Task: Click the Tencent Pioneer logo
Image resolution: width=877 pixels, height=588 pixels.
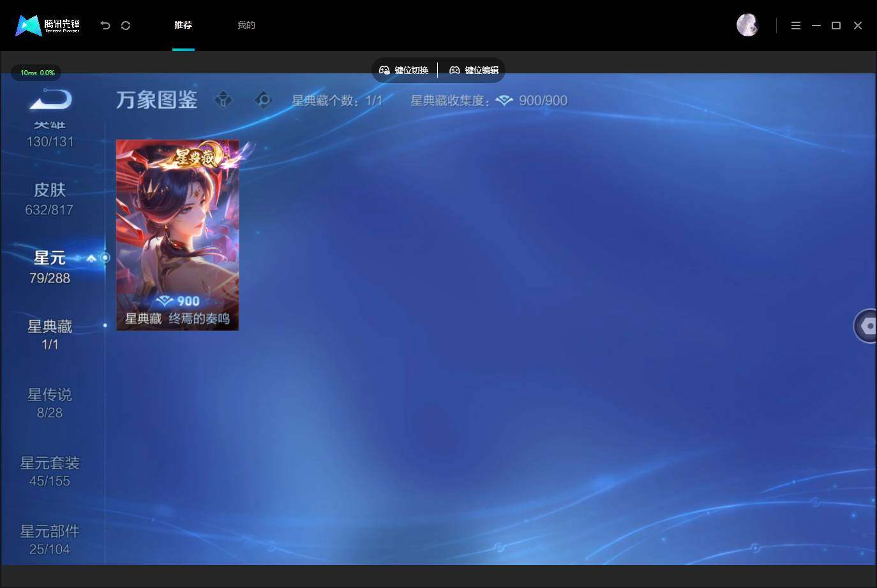Action: click(x=48, y=26)
